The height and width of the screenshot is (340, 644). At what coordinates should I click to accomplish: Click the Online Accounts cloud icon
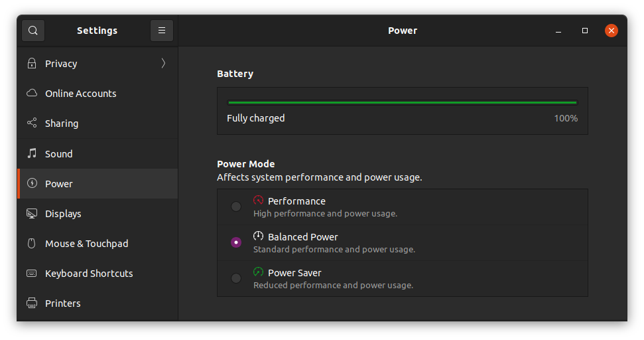[31, 94]
